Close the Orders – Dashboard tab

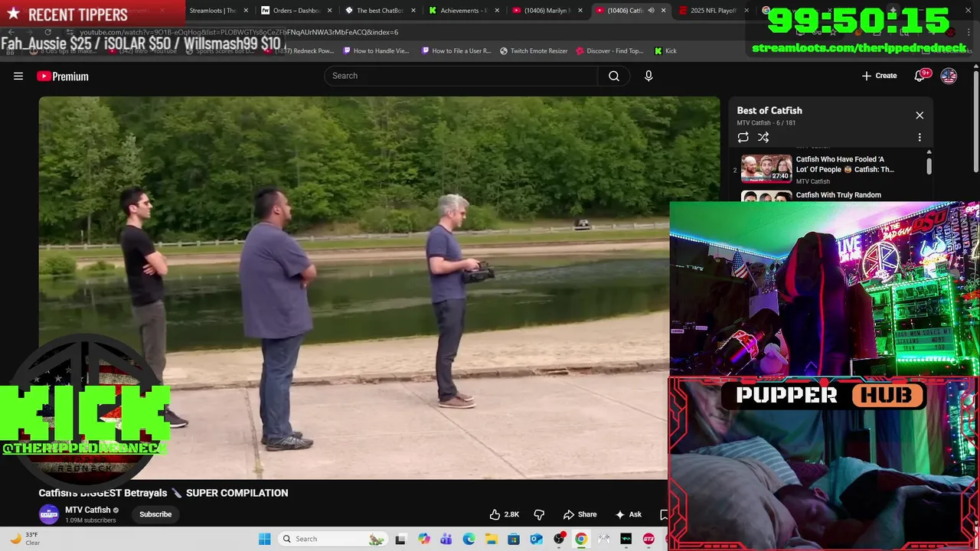(x=329, y=11)
